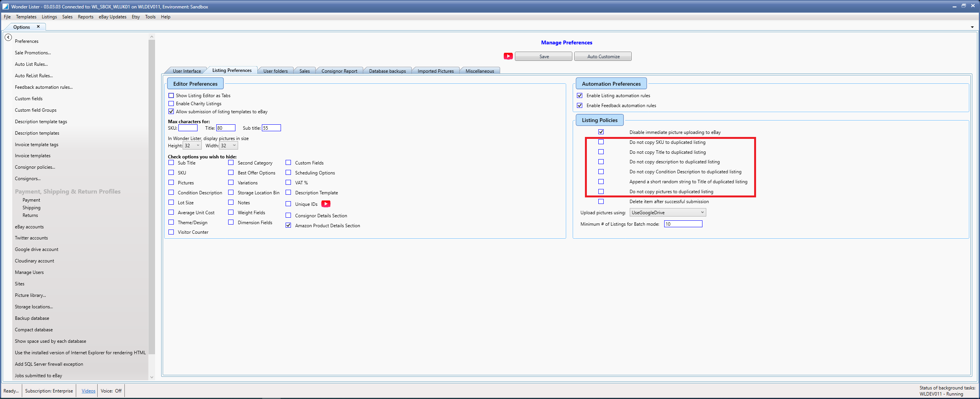Tick Second Category hide option
Viewport: 980px width, 399px height.
click(x=231, y=163)
